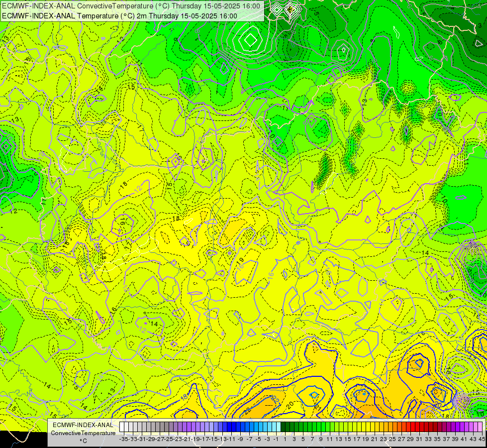Click the 35 value in the color legend
This screenshot has height=448, width=487.
(437, 439)
